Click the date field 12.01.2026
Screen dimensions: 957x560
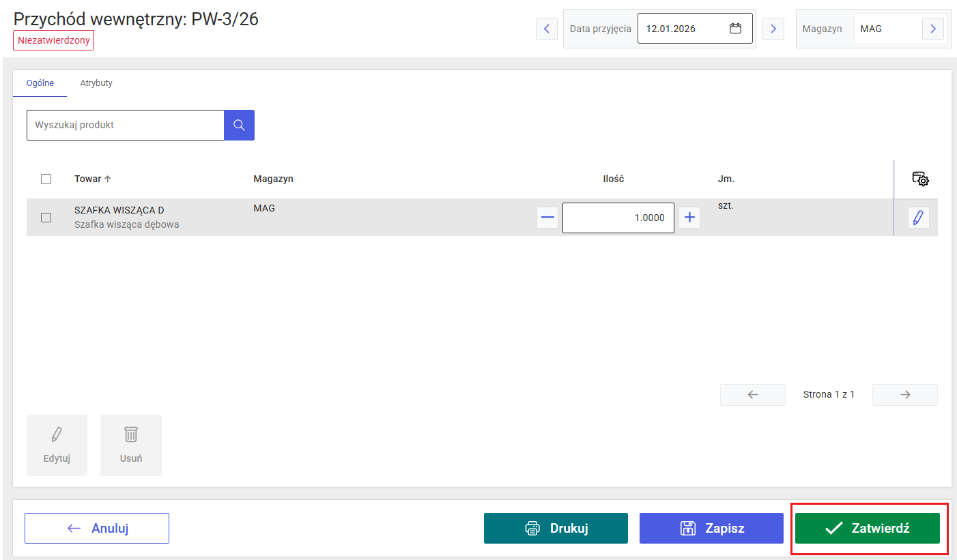695,29
